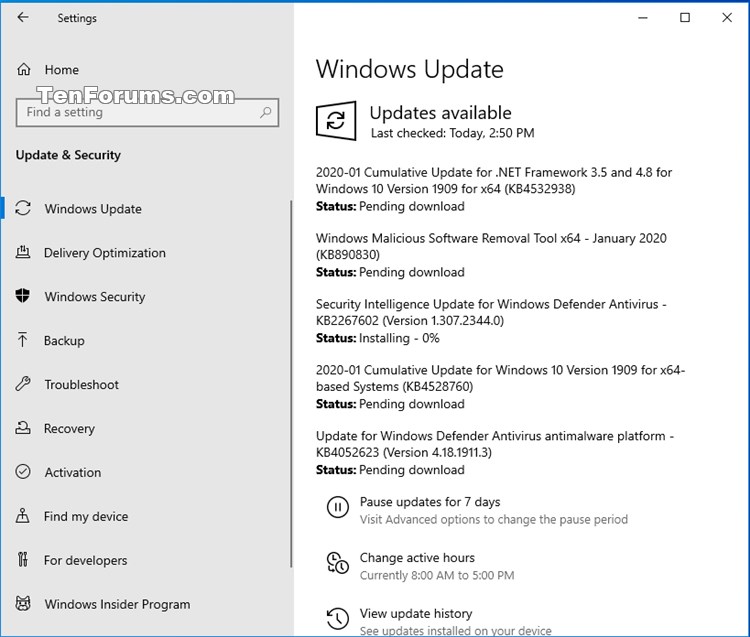Open Troubleshoot page
The image size is (750, 637).
[81, 385]
